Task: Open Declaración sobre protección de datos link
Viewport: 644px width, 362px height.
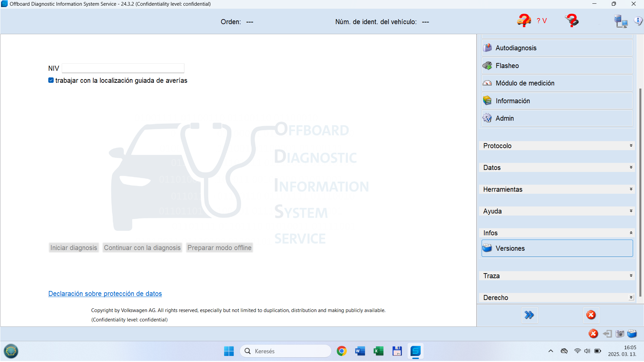Action: (x=105, y=294)
